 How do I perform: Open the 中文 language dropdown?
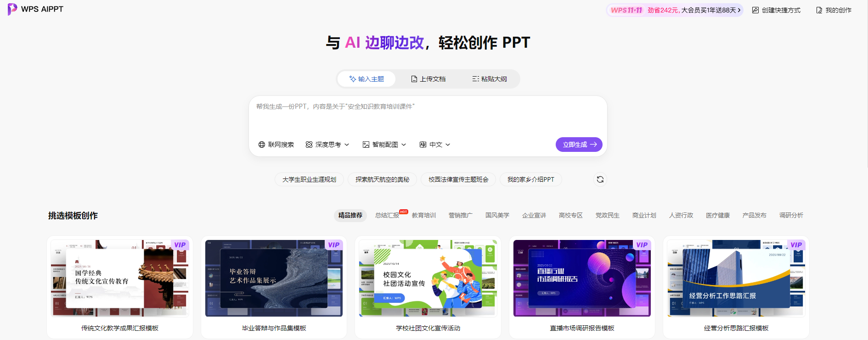click(x=435, y=145)
